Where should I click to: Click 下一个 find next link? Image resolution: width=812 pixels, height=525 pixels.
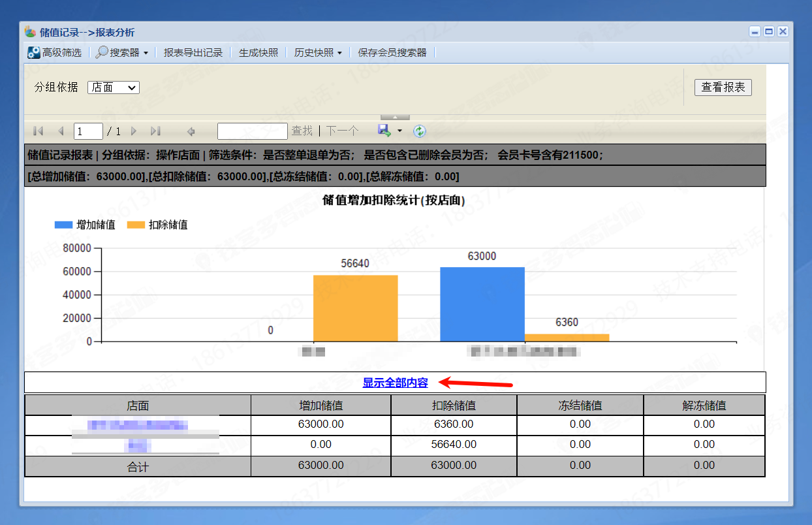click(343, 131)
